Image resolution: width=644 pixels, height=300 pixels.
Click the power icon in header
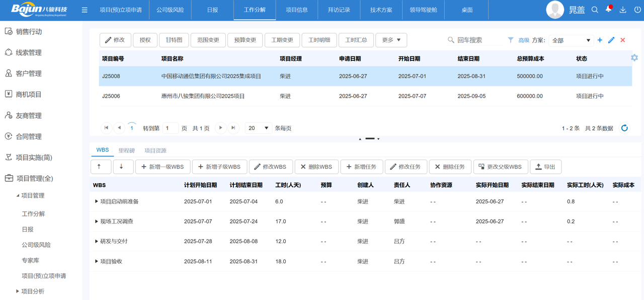click(x=637, y=10)
